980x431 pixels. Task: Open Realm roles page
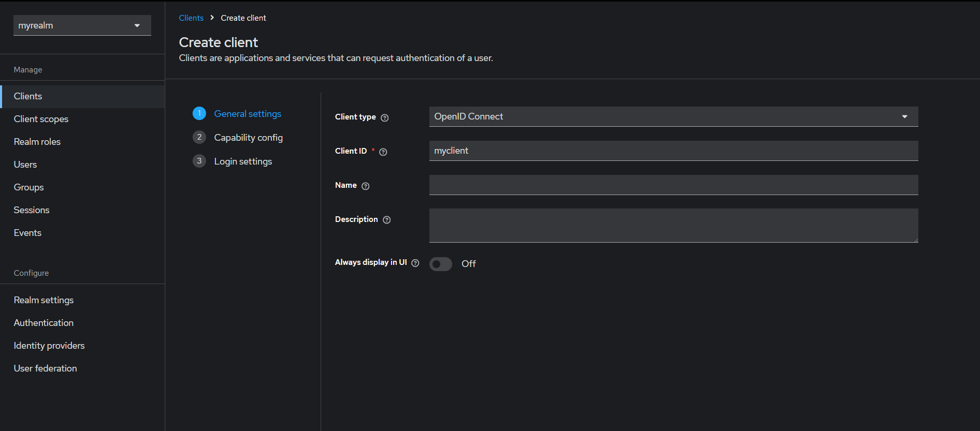click(x=82, y=142)
